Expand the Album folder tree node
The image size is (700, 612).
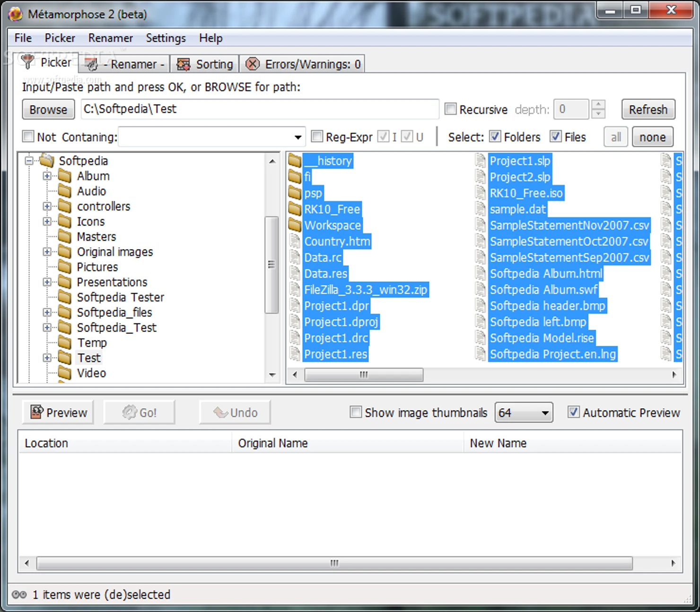click(x=47, y=176)
